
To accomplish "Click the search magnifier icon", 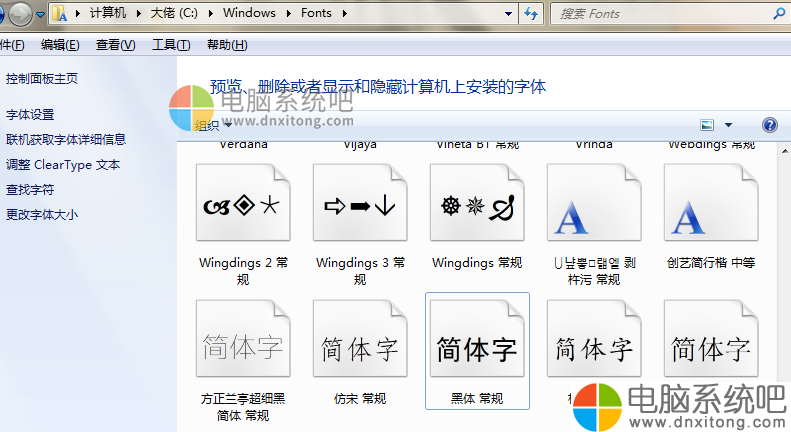I will tap(779, 14).
